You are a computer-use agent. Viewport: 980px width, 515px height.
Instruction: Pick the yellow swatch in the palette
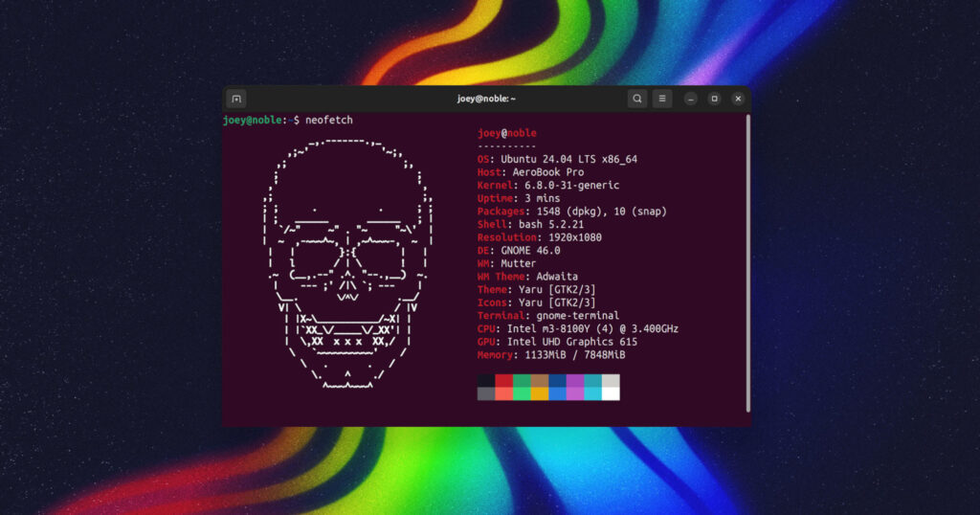(x=540, y=393)
